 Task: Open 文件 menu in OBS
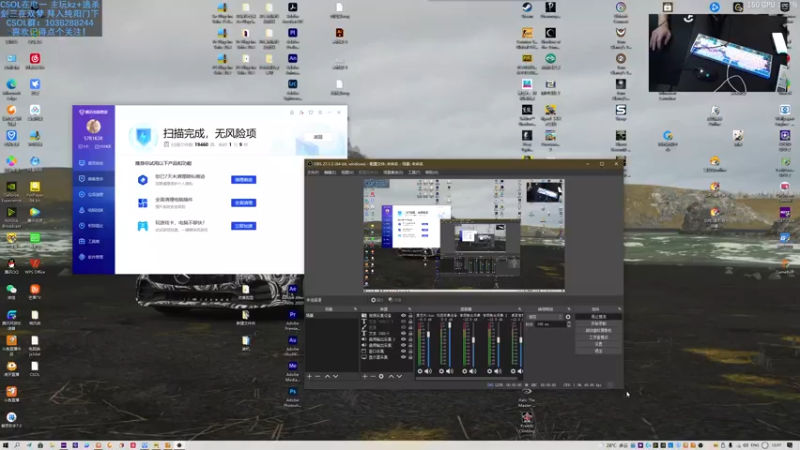[313, 172]
